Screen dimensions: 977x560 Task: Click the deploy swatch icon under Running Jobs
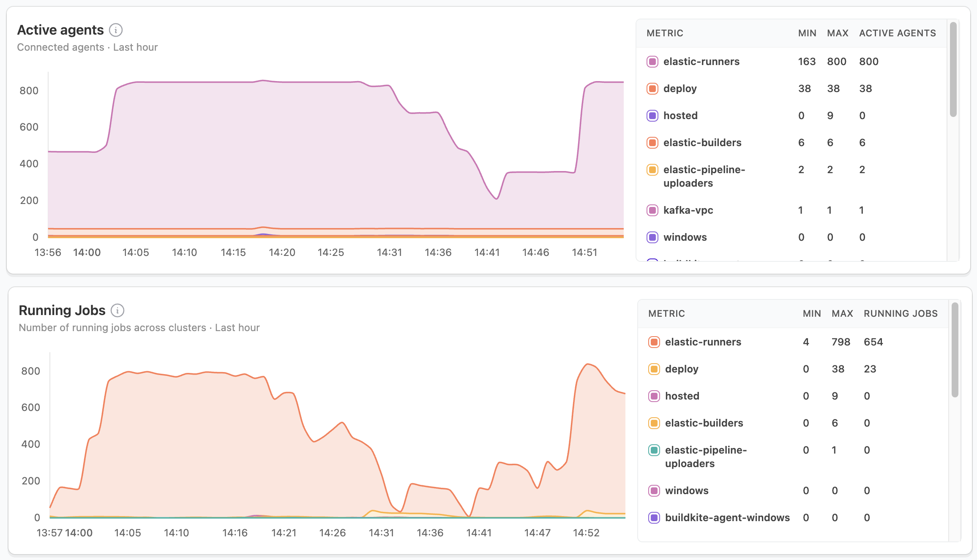pos(654,369)
